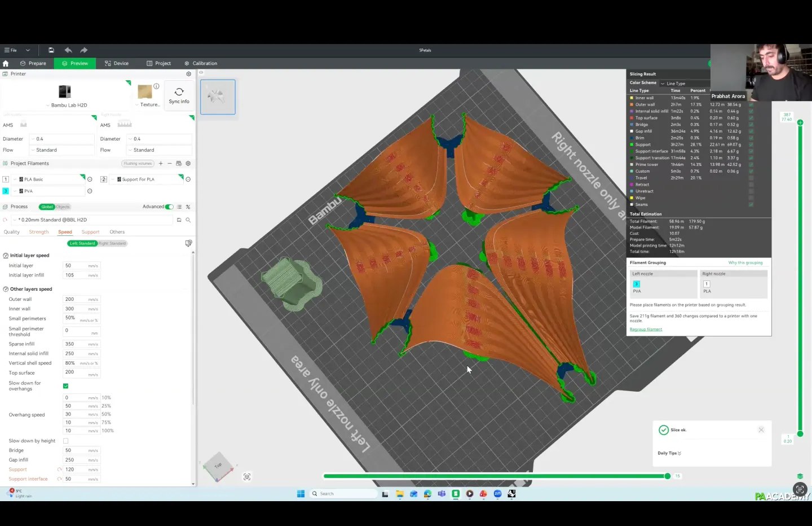
Task: Click the Undo arrow icon
Action: pyautogui.click(x=68, y=50)
